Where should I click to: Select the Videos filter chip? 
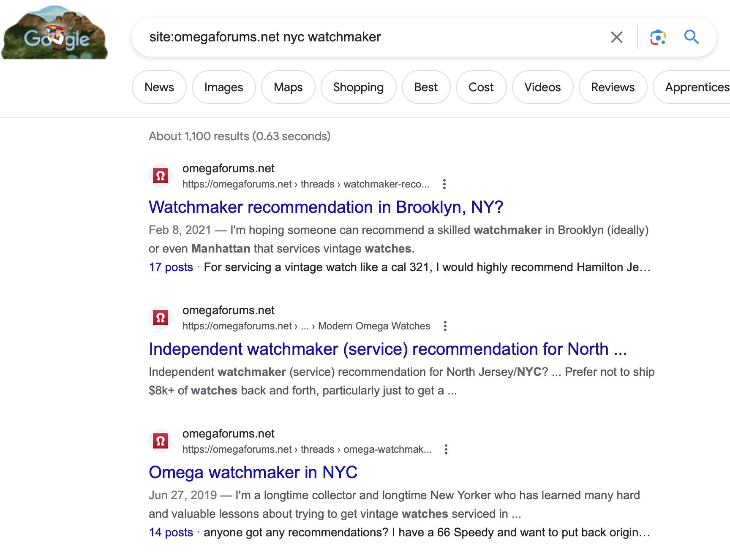tap(542, 87)
